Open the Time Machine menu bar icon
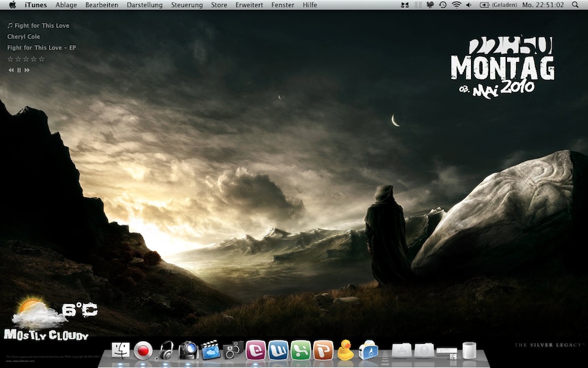 tap(443, 5)
